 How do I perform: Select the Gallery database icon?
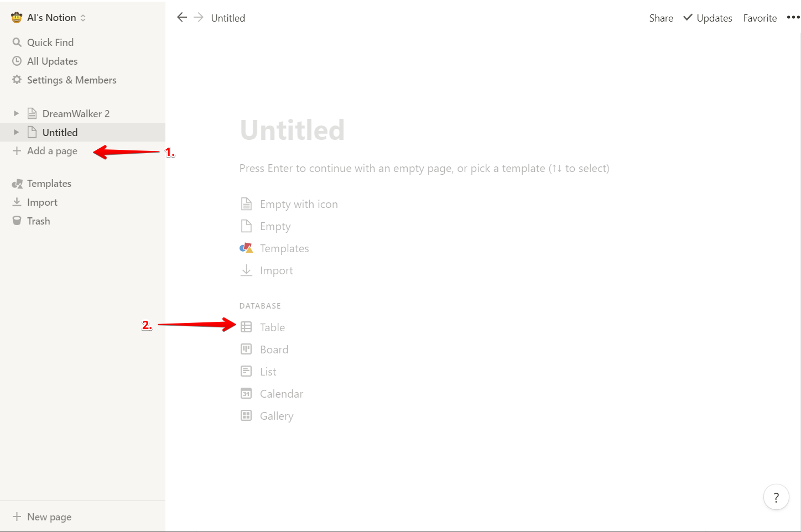click(x=246, y=415)
